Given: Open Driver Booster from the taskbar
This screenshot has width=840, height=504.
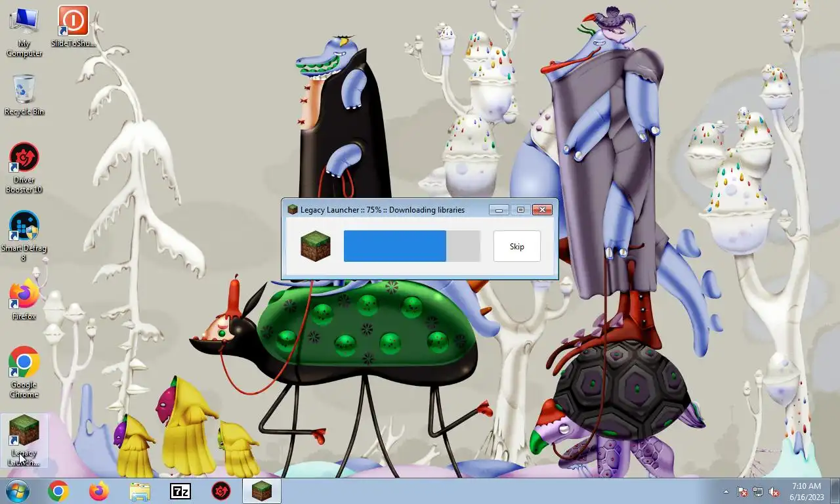Looking at the screenshot, I should pyautogui.click(x=221, y=491).
